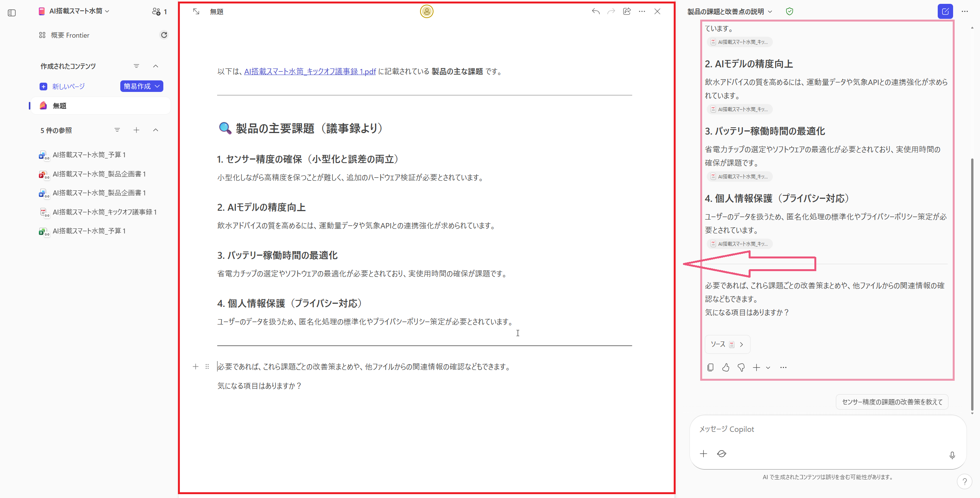Refresh the 概要 Frontier view
The image size is (980, 498).
click(164, 35)
